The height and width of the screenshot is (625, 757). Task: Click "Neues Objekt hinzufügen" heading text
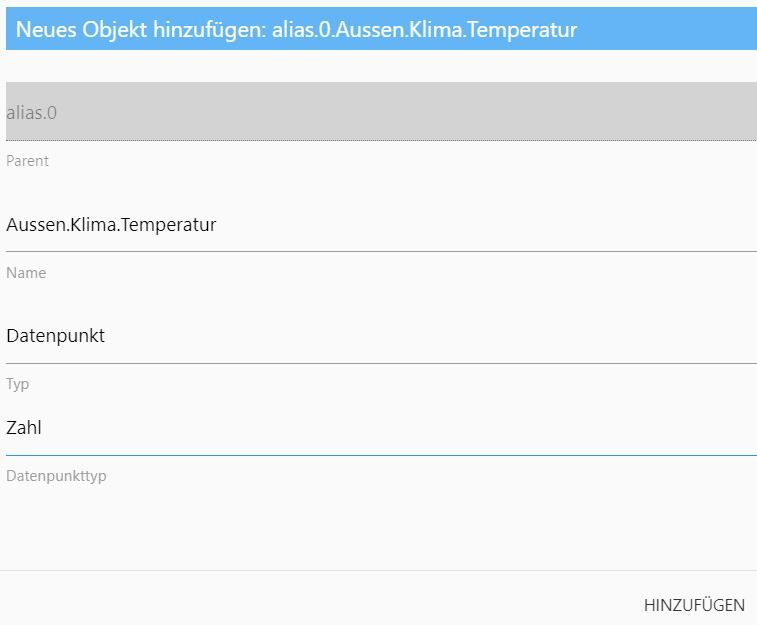tap(140, 30)
